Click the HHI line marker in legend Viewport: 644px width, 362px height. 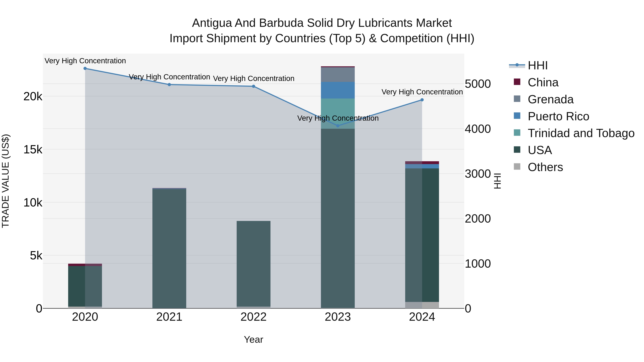[517, 65]
